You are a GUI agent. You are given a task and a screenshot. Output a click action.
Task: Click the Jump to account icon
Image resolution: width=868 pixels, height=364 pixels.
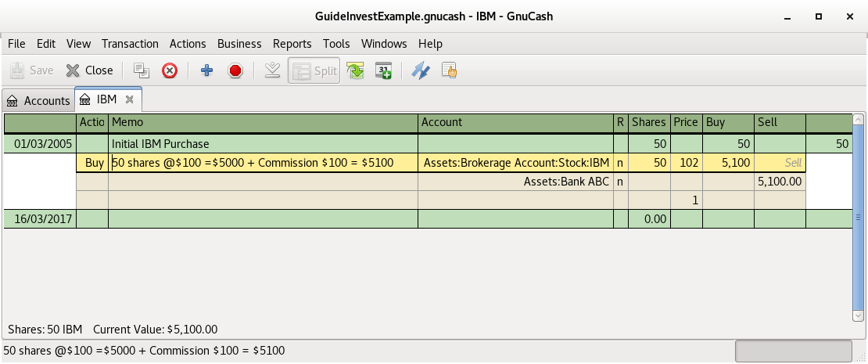coord(356,70)
